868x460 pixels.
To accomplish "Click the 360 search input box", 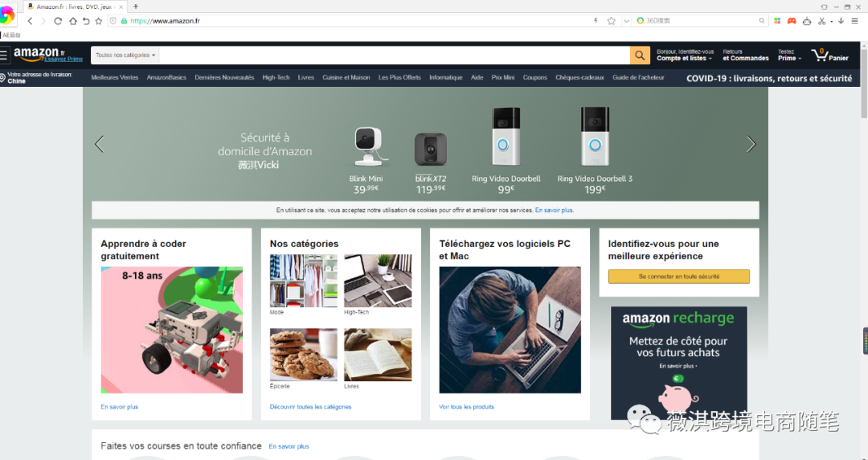I will click(x=700, y=20).
